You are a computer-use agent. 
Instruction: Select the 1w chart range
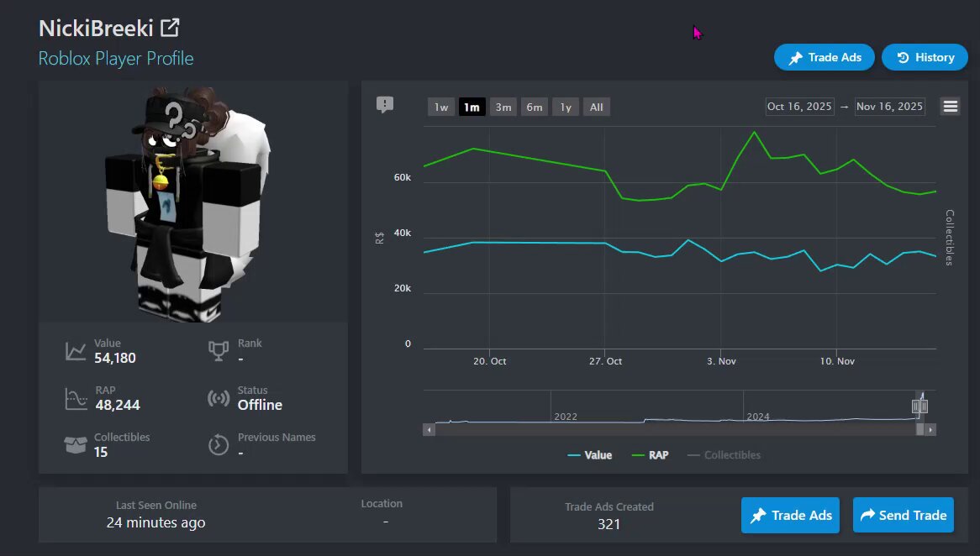441,107
